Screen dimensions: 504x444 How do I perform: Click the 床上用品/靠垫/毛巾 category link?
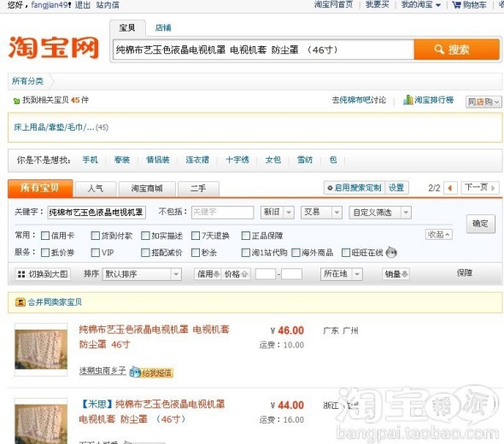tap(54, 127)
